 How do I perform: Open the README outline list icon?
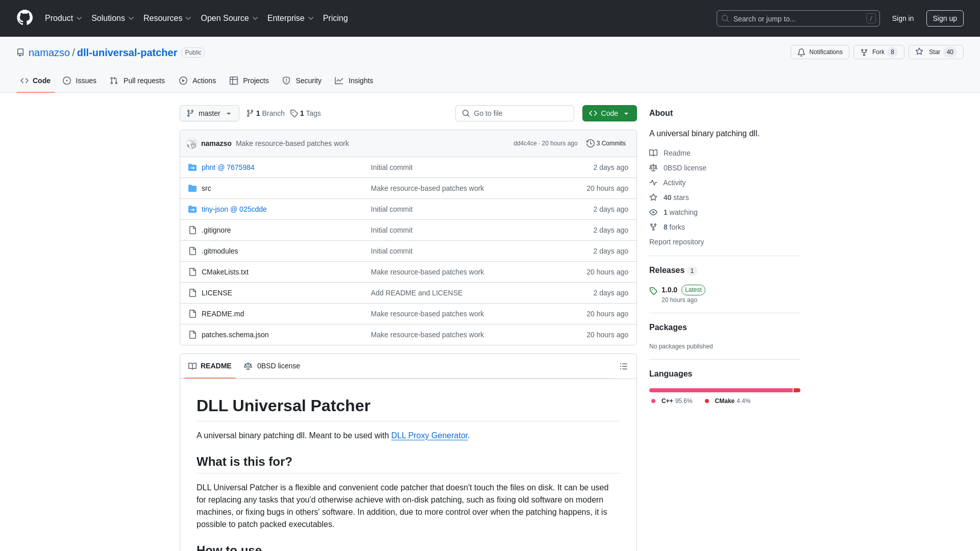624,366
